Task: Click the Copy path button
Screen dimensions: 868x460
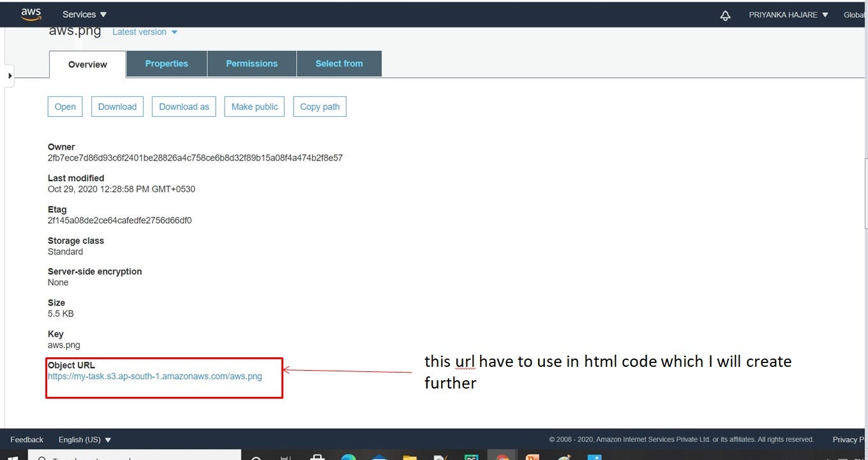Action: pos(320,107)
